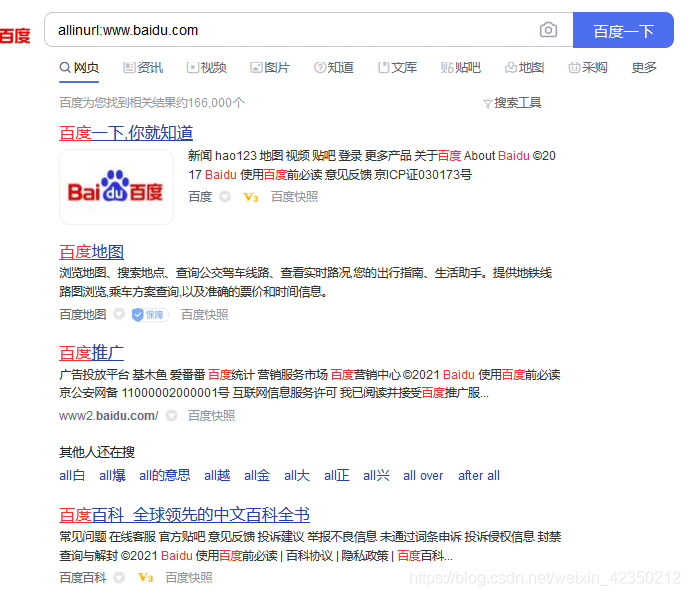Click related search all正
This screenshot has width=690, height=596.
pyautogui.click(x=337, y=475)
